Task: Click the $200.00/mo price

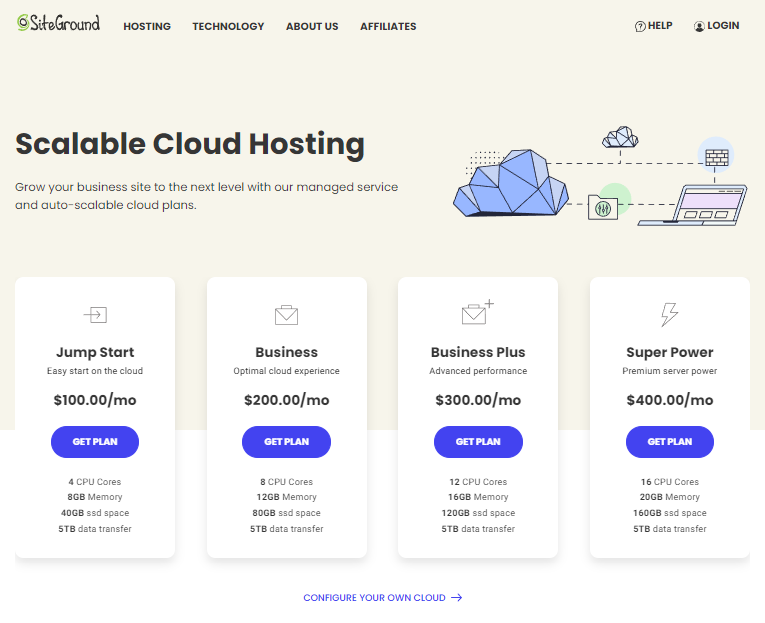Action: [286, 400]
